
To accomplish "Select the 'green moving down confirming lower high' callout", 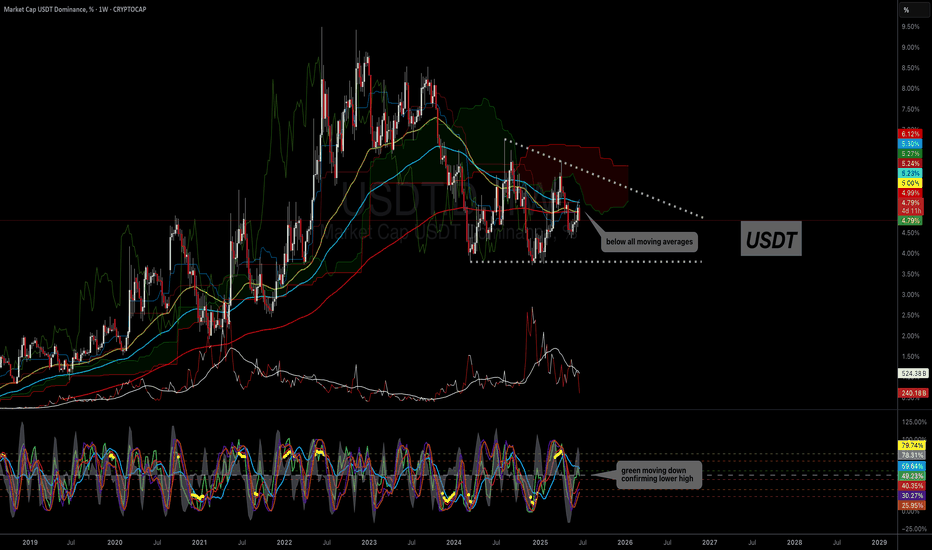I will tap(659, 474).
